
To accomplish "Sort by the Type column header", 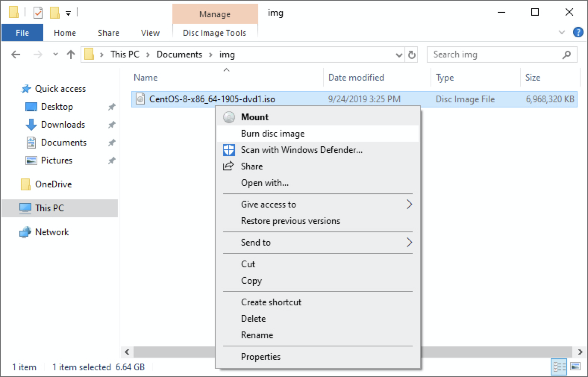I will point(445,78).
